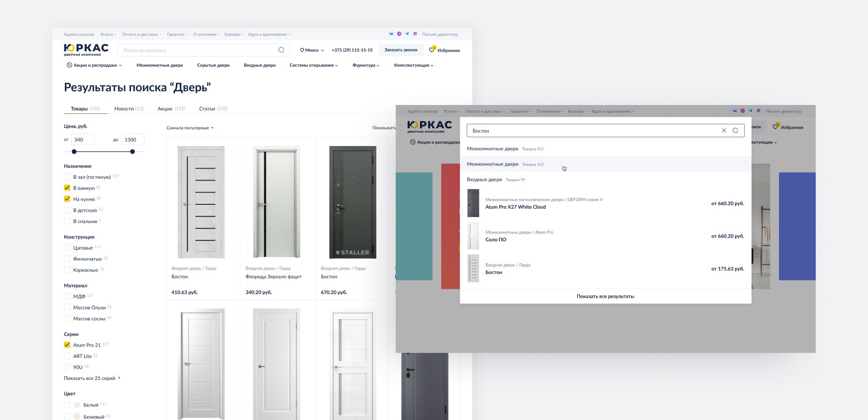Image resolution: width=868 pixels, height=420 pixels.
Task: Switch to the Новости tab
Action: pos(129,109)
